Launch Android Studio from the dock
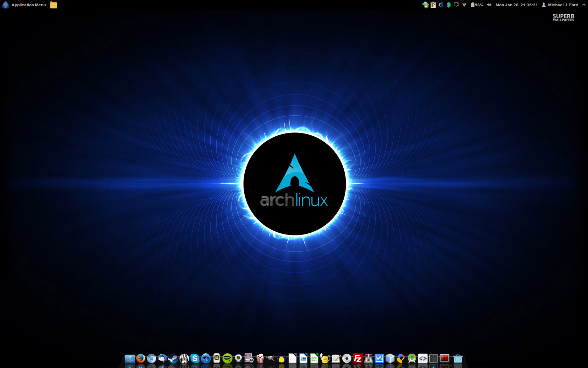This screenshot has width=588, height=368. tap(412, 359)
